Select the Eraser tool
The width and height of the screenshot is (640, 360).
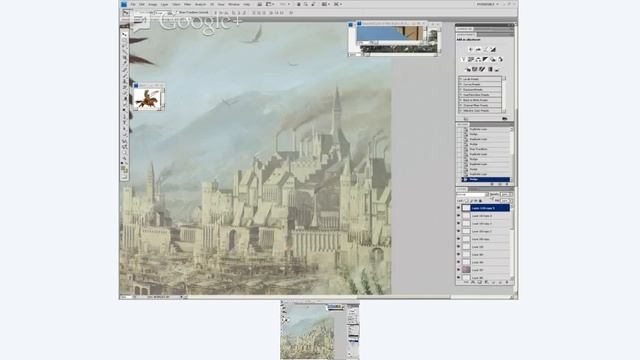tap(124, 93)
